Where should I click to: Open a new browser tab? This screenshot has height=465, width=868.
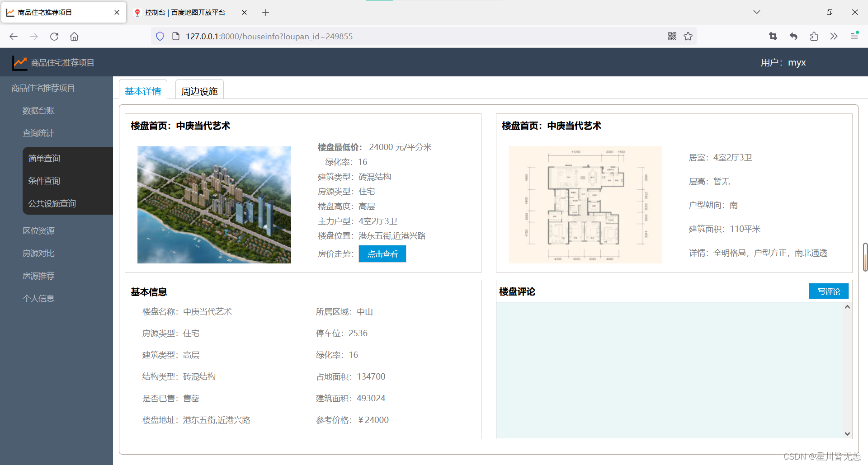click(x=265, y=13)
